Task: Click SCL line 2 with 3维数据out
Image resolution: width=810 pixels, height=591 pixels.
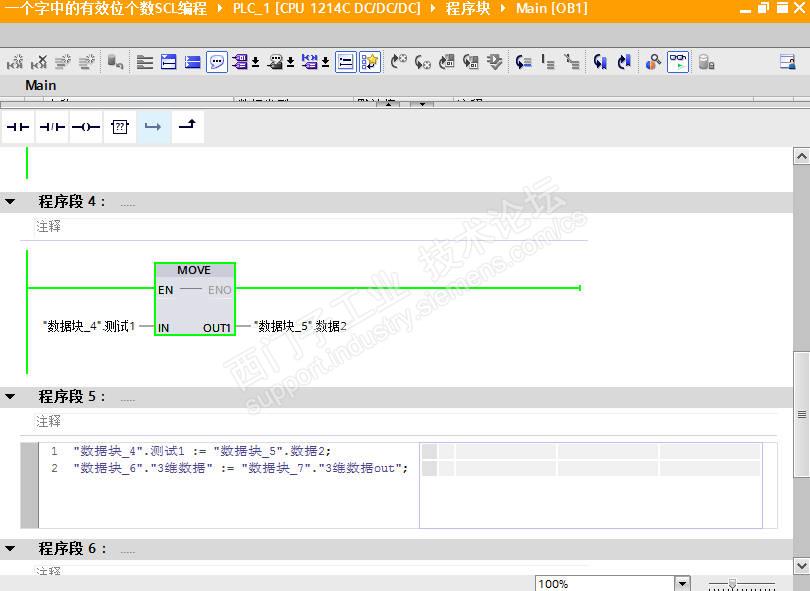Action: point(241,469)
